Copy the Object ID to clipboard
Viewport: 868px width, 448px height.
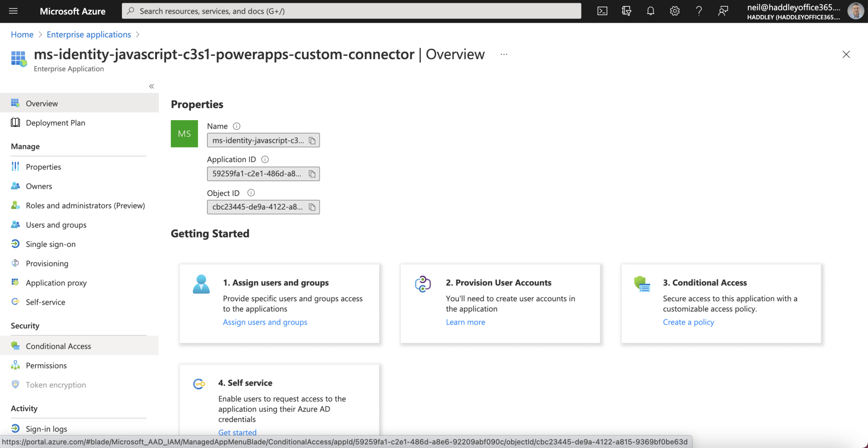coord(312,207)
